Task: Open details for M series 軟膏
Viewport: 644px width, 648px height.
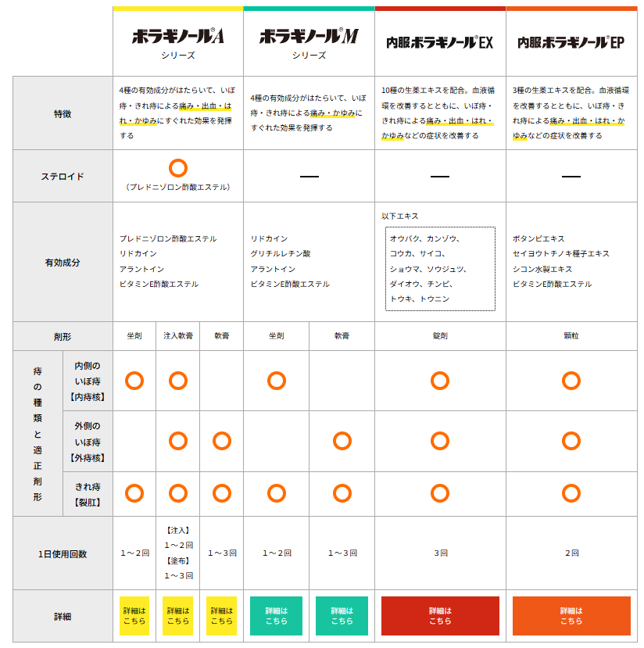Action: point(342,616)
